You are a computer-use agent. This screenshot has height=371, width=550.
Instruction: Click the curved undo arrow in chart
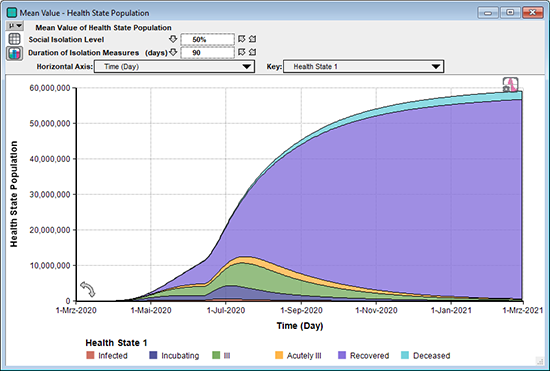pyautogui.click(x=88, y=289)
